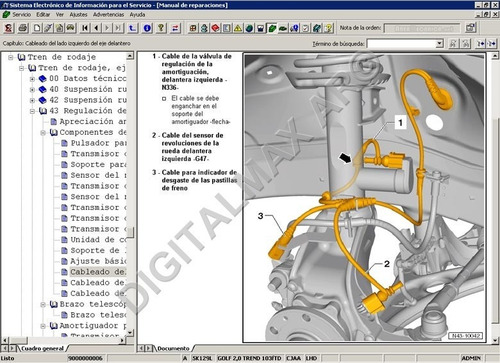The height and width of the screenshot is (363, 500).
Task: Collapse the 'Tren de rodaje, ej' node
Action: (x=22, y=68)
